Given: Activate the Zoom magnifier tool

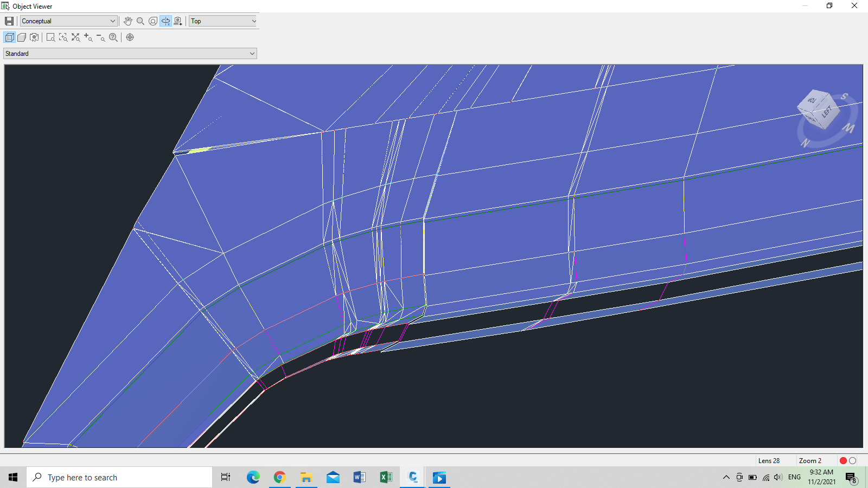Looking at the screenshot, I should click(x=141, y=21).
